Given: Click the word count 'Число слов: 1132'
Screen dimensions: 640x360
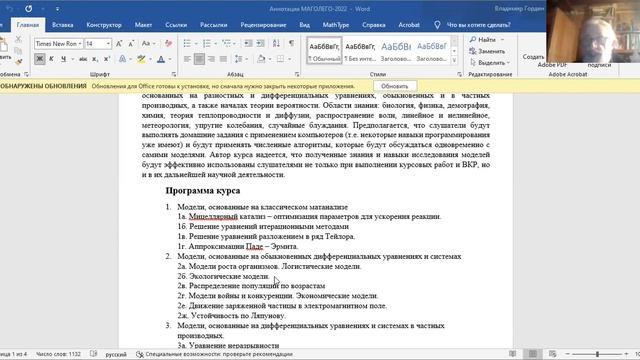Looking at the screenshot, I should 58,354.
